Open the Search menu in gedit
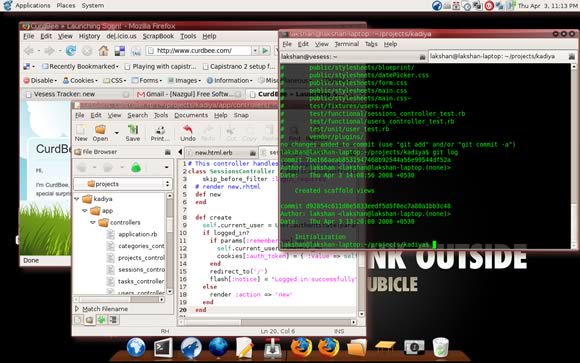The height and width of the screenshot is (363, 580). point(138,115)
